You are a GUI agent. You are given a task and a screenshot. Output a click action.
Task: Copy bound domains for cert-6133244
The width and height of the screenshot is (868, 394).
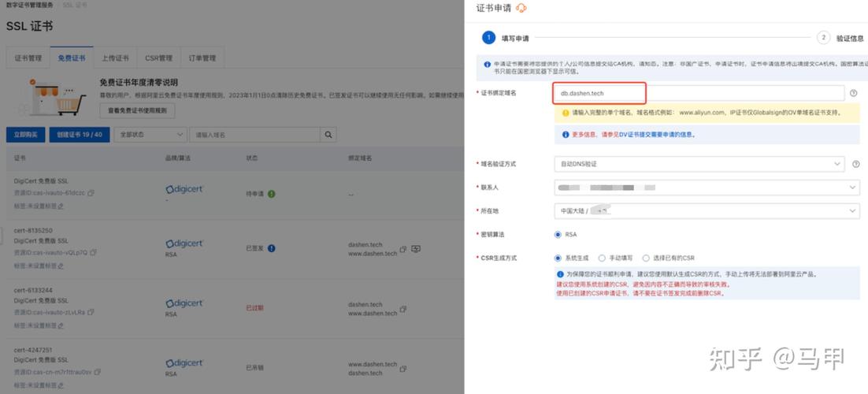(x=403, y=309)
